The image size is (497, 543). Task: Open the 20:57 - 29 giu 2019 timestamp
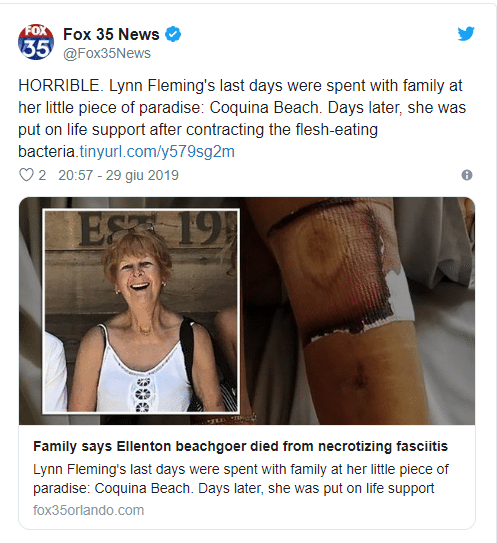[x=118, y=175]
